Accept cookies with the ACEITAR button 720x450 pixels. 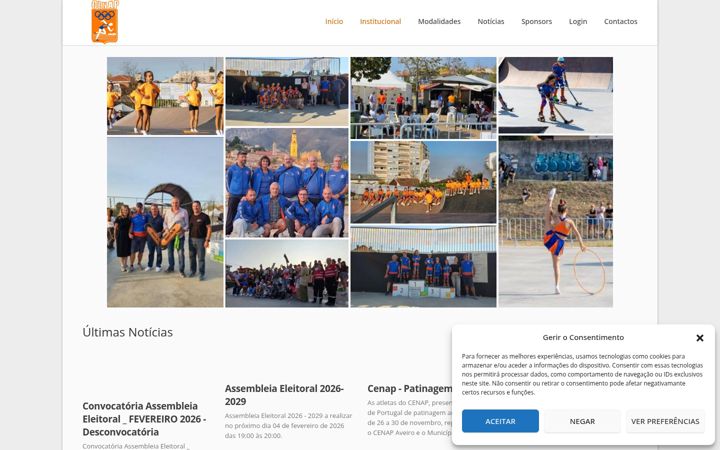500,421
